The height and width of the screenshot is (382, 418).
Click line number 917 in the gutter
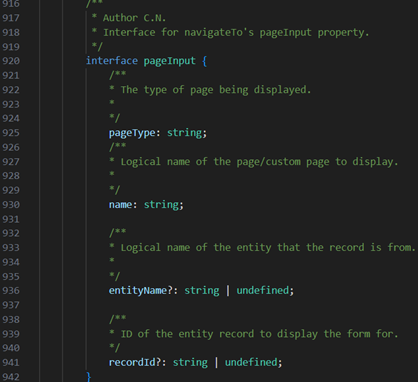pyautogui.click(x=11, y=18)
